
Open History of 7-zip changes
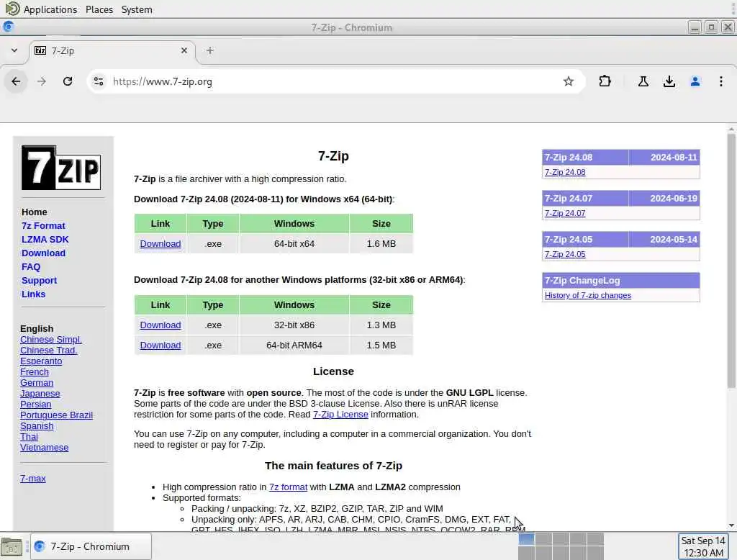click(587, 295)
